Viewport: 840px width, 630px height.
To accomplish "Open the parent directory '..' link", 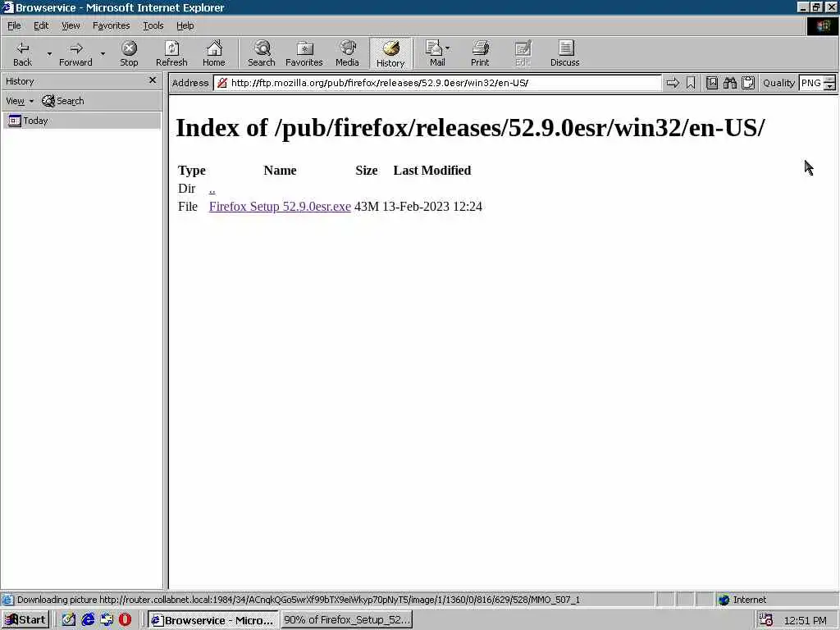I will (212, 189).
